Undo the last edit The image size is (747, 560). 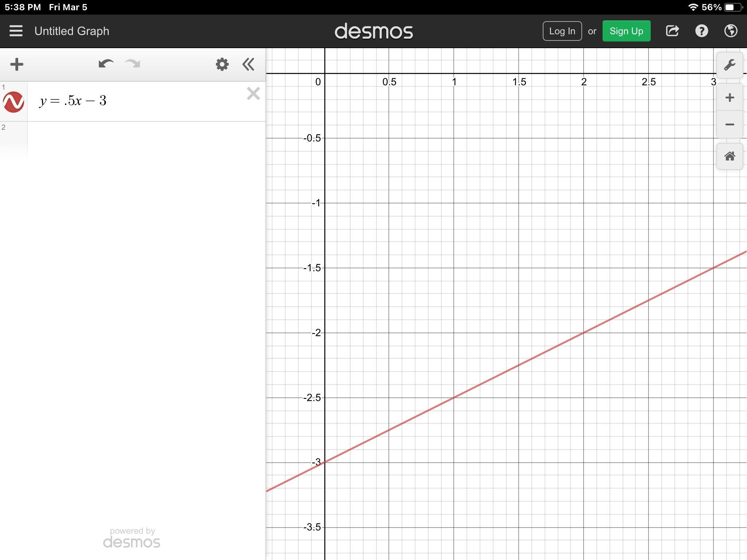click(x=106, y=64)
